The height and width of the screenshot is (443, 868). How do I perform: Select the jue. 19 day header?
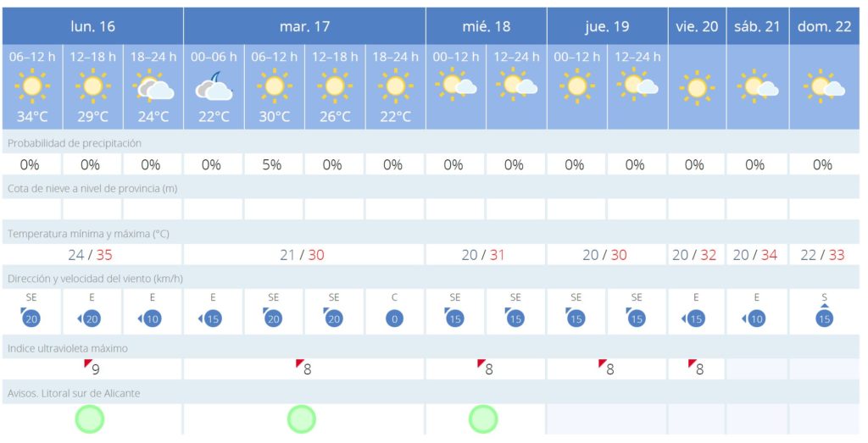[607, 26]
